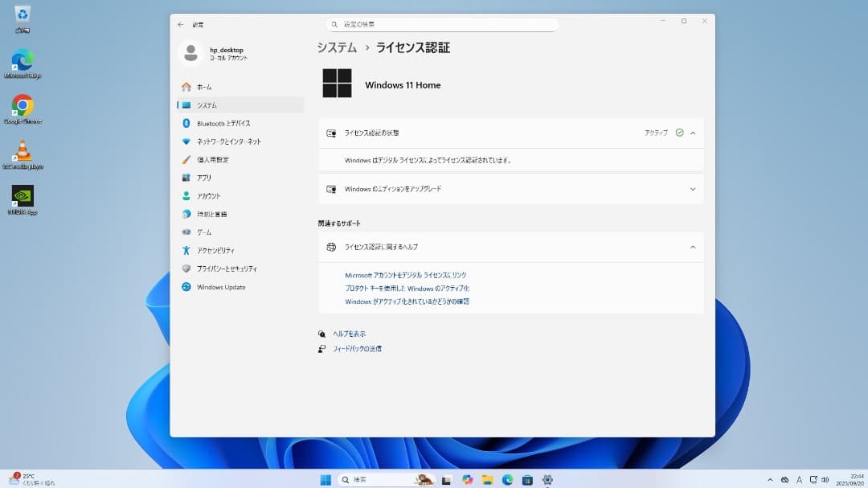Click the Start button
868x488 pixels.
point(325,478)
